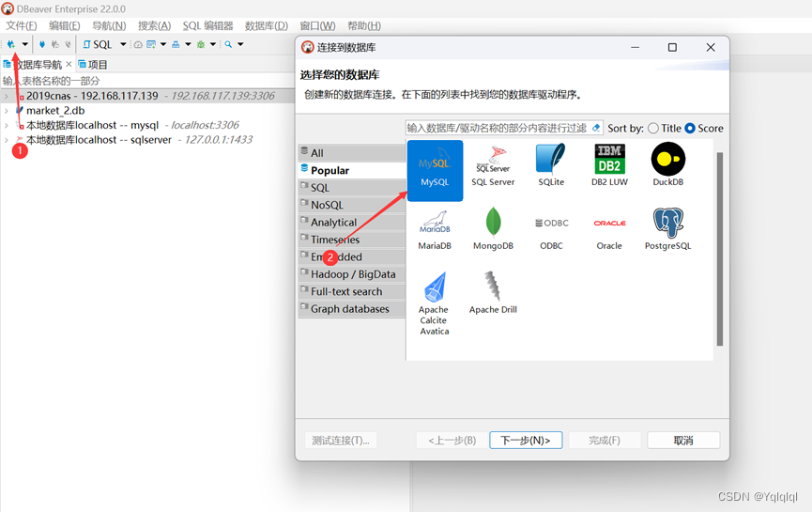The width and height of the screenshot is (812, 512).
Task: Choose the MySQL driver tile
Action: tap(435, 170)
